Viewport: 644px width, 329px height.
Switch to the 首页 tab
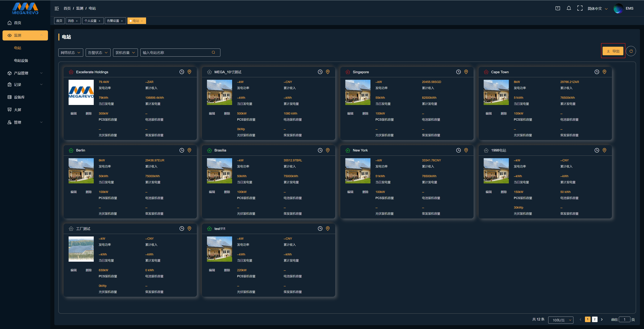59,21
